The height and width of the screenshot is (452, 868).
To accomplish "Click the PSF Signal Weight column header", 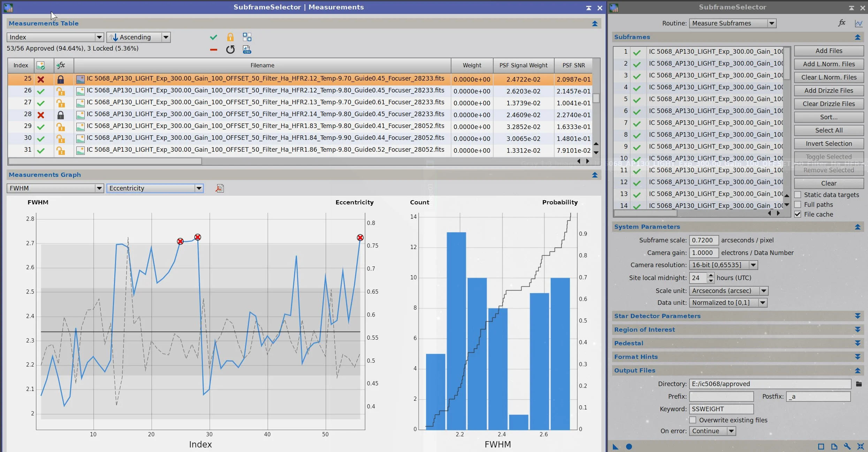I will [523, 65].
